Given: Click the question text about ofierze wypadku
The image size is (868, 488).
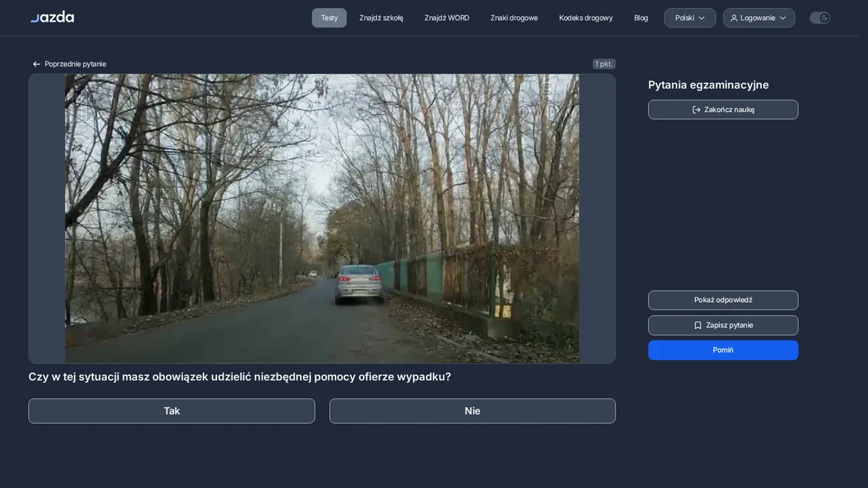Looking at the screenshot, I should click(x=239, y=377).
